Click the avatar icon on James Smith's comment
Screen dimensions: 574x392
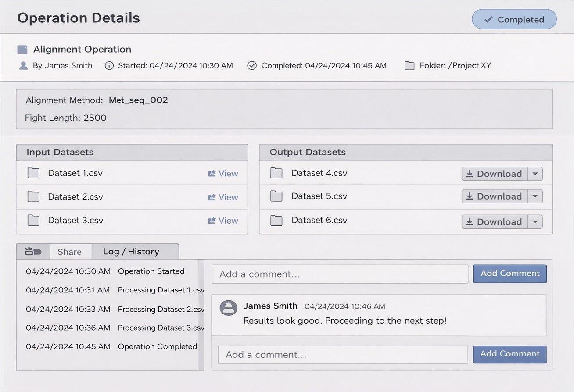[x=228, y=308]
